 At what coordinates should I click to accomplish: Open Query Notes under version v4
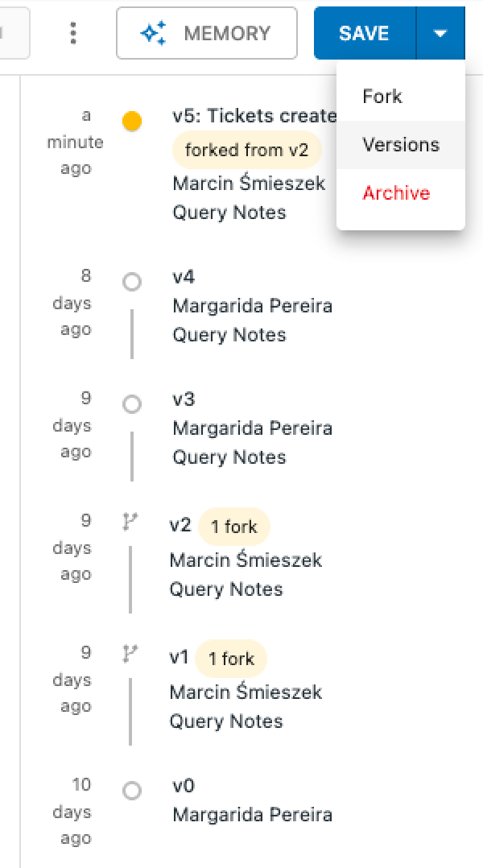pyautogui.click(x=229, y=335)
